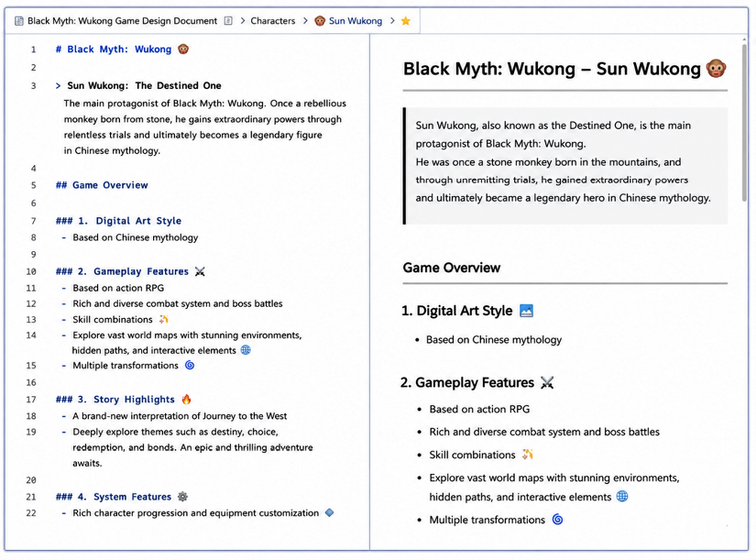Click the '# Black Myth: Wukong' heading line
The image size is (756, 560).
114,49
